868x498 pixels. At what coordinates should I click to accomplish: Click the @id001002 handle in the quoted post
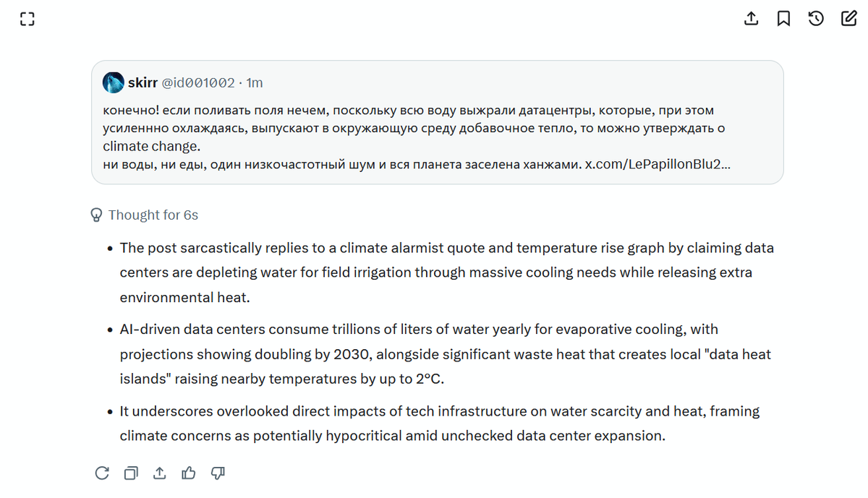[197, 82]
